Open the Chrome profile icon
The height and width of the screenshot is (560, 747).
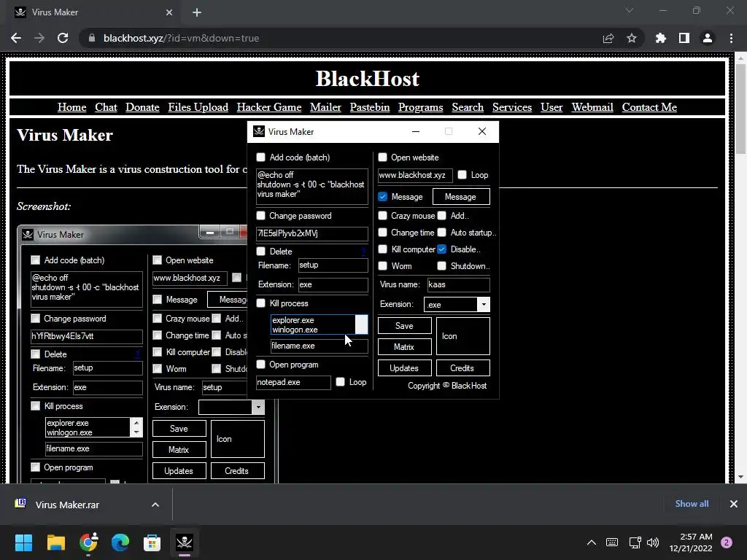(x=708, y=38)
